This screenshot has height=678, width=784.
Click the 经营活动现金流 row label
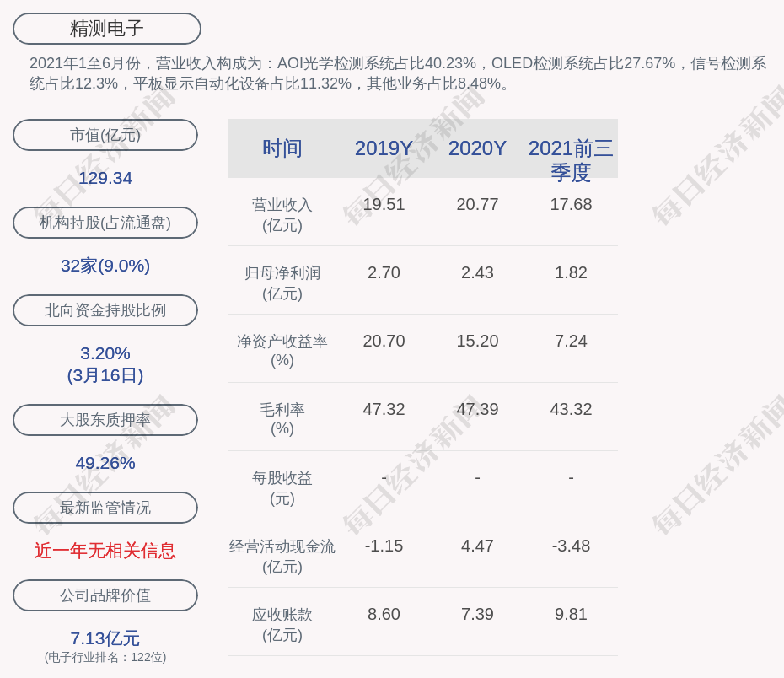[282, 546]
